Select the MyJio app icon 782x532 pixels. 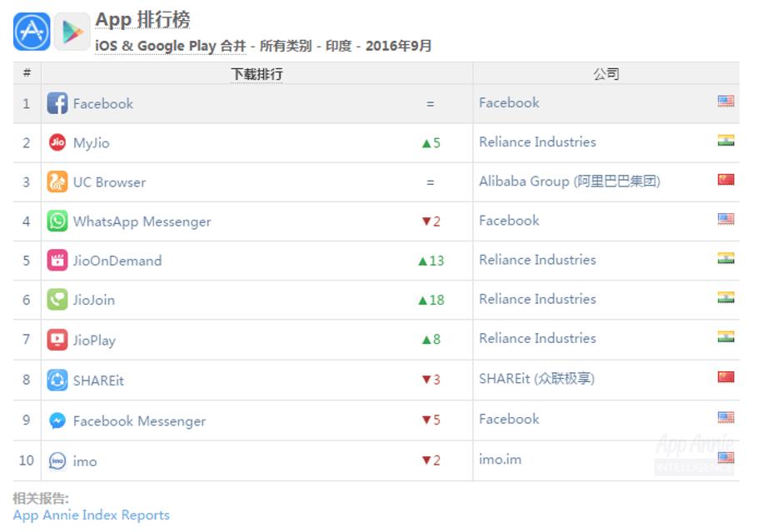click(x=56, y=142)
